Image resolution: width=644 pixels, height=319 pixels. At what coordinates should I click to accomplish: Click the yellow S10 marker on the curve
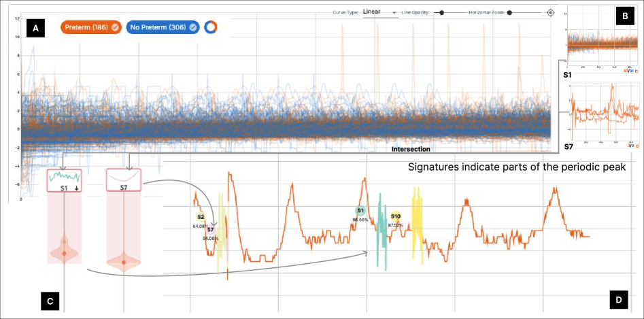click(x=396, y=216)
